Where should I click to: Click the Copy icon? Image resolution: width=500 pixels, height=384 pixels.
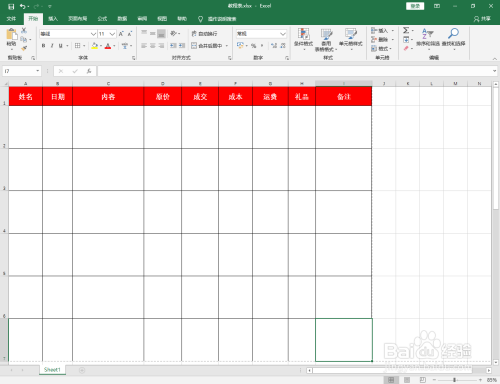tap(23, 39)
